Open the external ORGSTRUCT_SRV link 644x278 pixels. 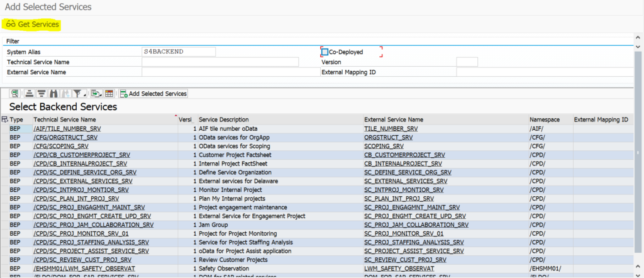(x=389, y=137)
